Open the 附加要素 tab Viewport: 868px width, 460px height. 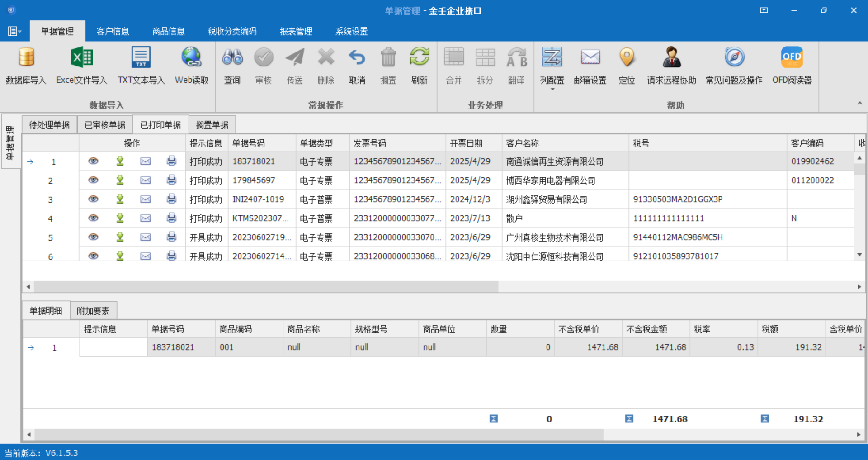pos(93,311)
